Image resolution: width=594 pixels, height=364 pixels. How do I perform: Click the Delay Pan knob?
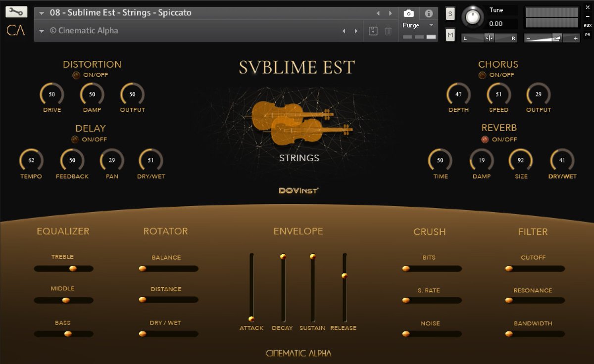[112, 160]
